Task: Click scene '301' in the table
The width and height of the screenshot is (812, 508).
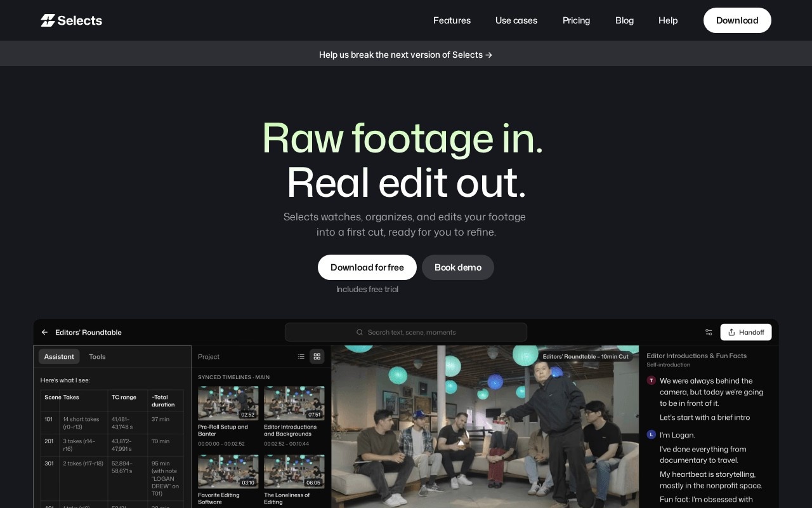Action: pos(49,463)
